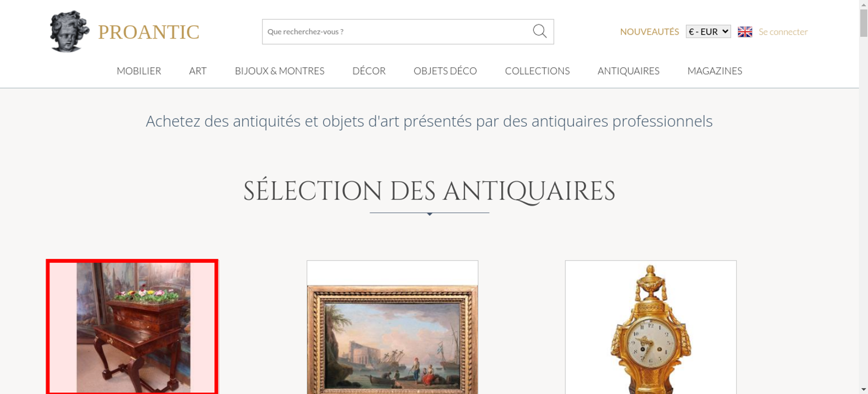Click the PROANTIC brand name text
Image resolution: width=868 pixels, height=394 pixels.
[148, 32]
